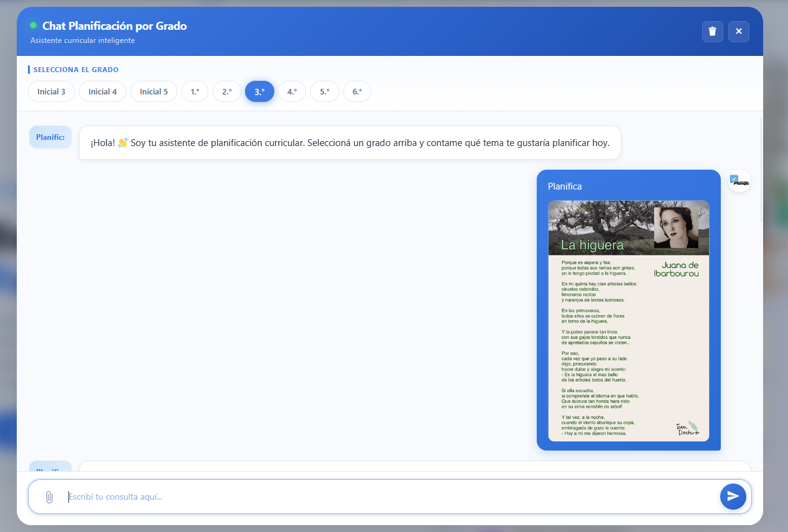Image resolution: width=788 pixels, height=532 pixels.
Task: Click the ¡Hola! welcome message bubble
Action: (x=350, y=143)
